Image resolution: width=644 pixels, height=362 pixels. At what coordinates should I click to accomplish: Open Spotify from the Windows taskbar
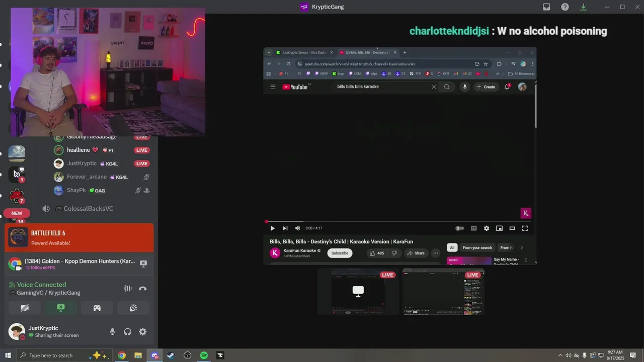click(204, 355)
